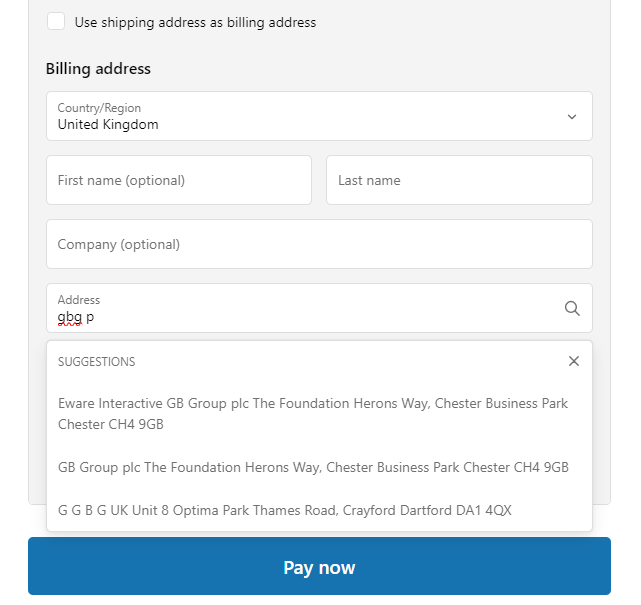Screen dimensions: 641x605
Task: Open the United Kingdom country dropdown
Action: [x=319, y=116]
